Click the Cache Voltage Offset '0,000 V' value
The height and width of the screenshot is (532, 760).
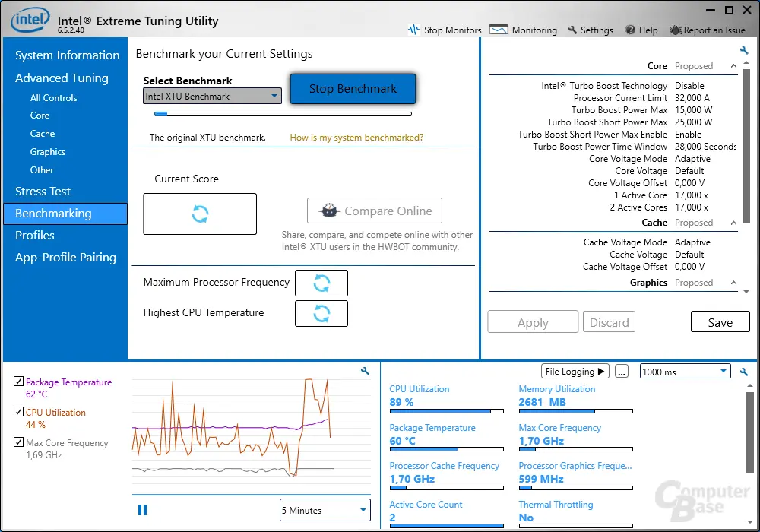click(689, 267)
